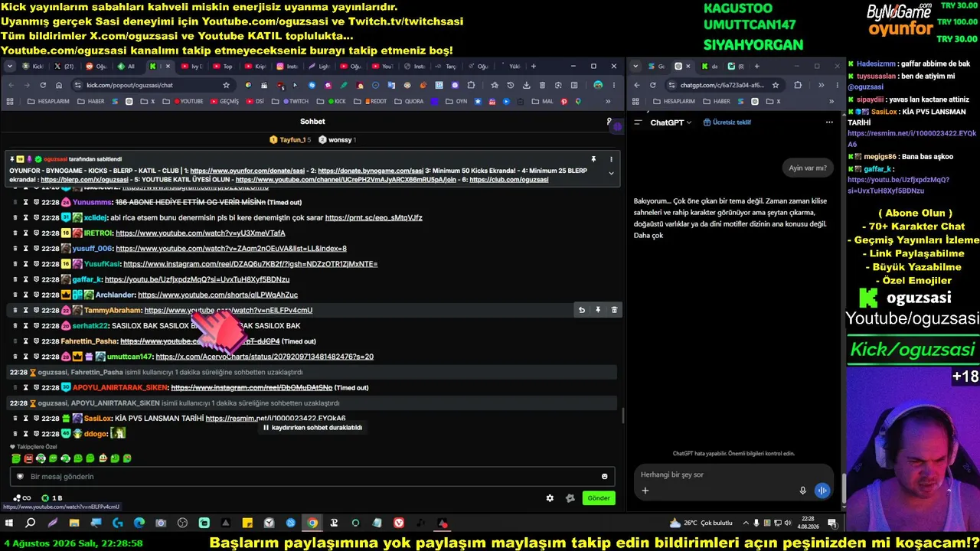Viewport: 980px width, 551px height.
Task: Open tab search dropdown in Kick browser
Action: [x=10, y=67]
